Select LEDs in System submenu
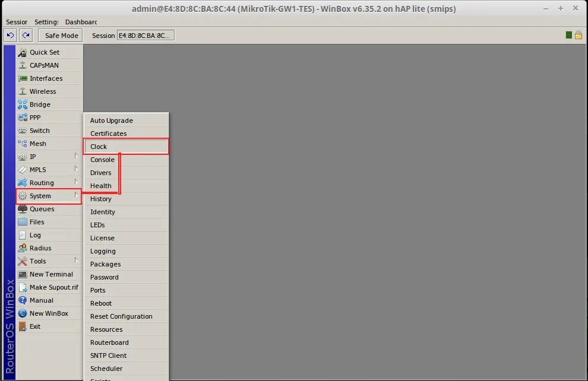Screen dimensions: 588x381 coord(127,225)
